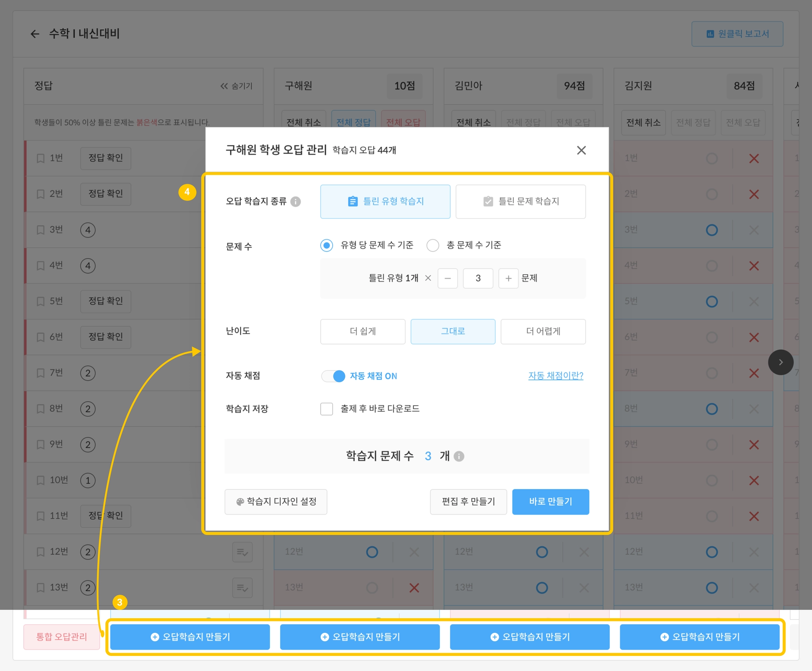Screen dimensions: 812x671
Task: Click the problem count number input field
Action: click(x=478, y=278)
